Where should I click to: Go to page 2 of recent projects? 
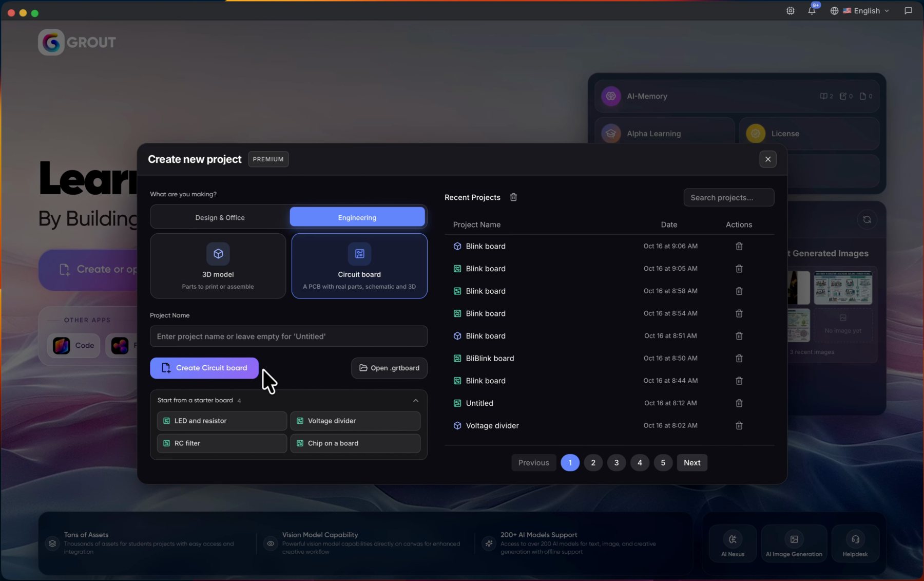point(593,463)
